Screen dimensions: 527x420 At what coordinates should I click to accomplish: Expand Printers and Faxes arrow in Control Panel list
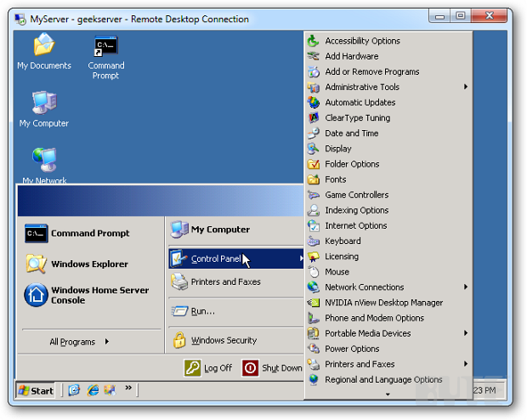point(466,364)
